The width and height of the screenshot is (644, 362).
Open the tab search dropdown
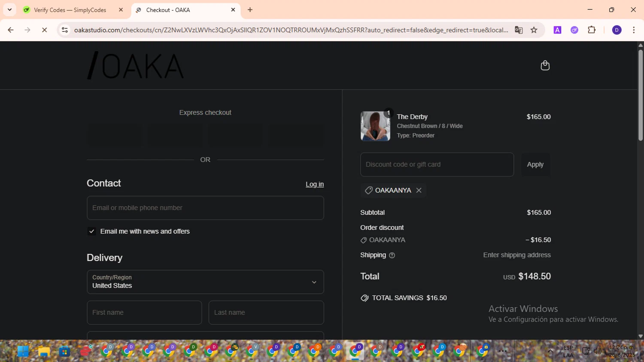coord(9,9)
